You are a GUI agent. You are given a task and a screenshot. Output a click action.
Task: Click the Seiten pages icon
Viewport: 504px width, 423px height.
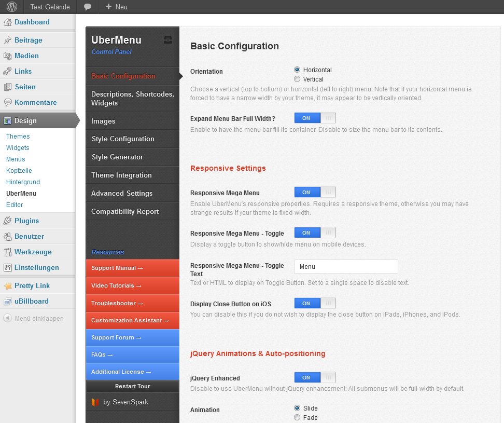(x=8, y=87)
